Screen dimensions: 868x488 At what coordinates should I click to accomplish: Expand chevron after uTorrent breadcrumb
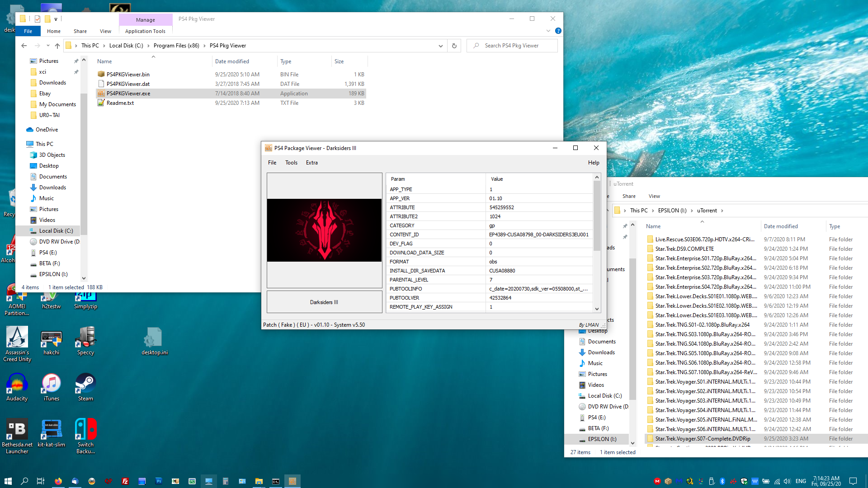point(722,211)
